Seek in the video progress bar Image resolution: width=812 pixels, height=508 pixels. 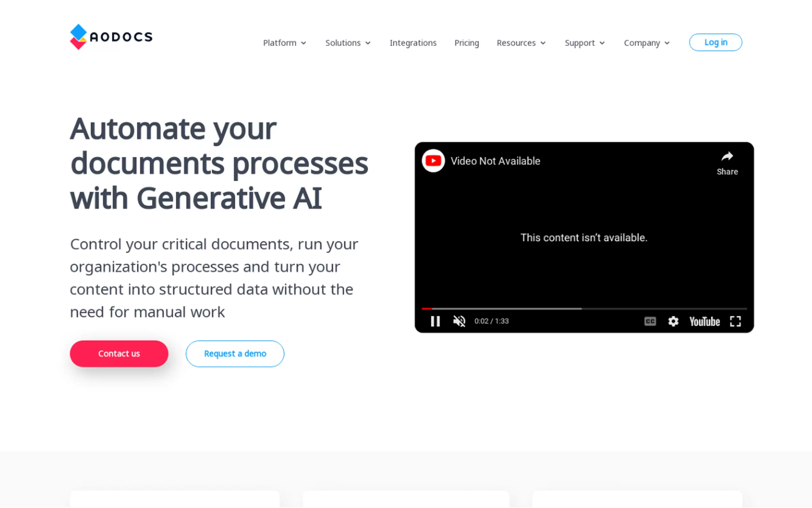click(x=584, y=308)
